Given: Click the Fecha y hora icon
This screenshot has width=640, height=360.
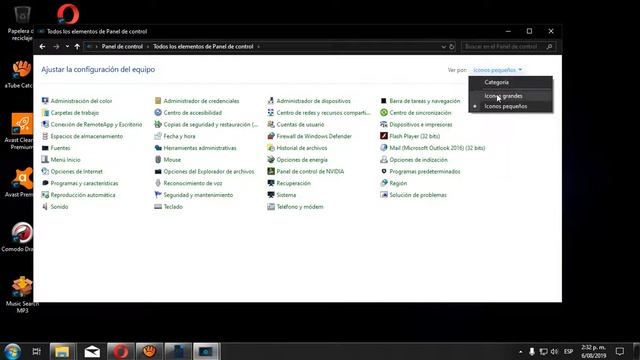Looking at the screenshot, I should click(x=158, y=136).
